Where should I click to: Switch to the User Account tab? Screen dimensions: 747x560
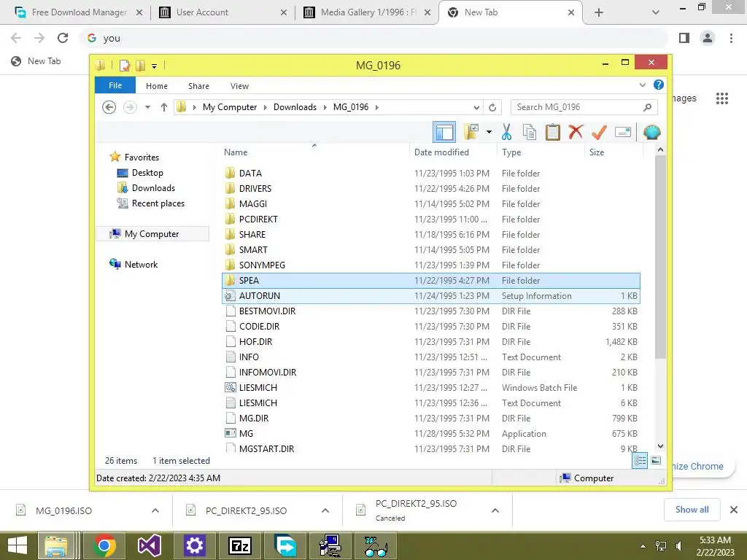click(222, 12)
